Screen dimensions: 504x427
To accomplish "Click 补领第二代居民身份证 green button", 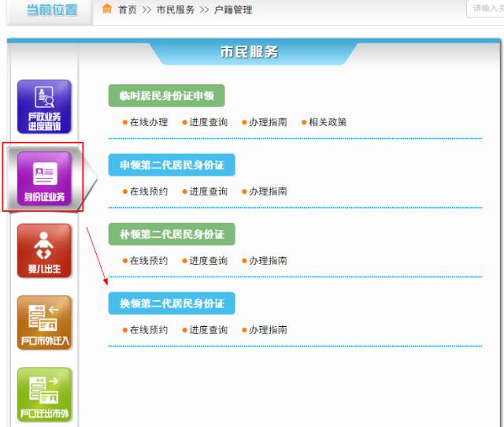I will pos(172,234).
